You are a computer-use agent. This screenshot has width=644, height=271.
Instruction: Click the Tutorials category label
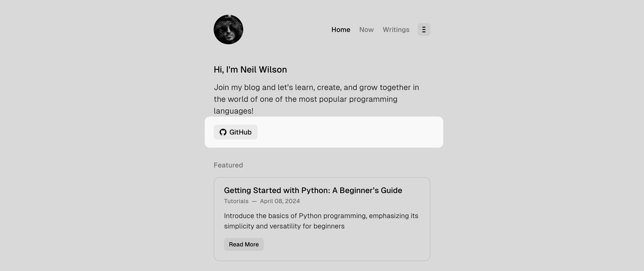click(x=236, y=201)
